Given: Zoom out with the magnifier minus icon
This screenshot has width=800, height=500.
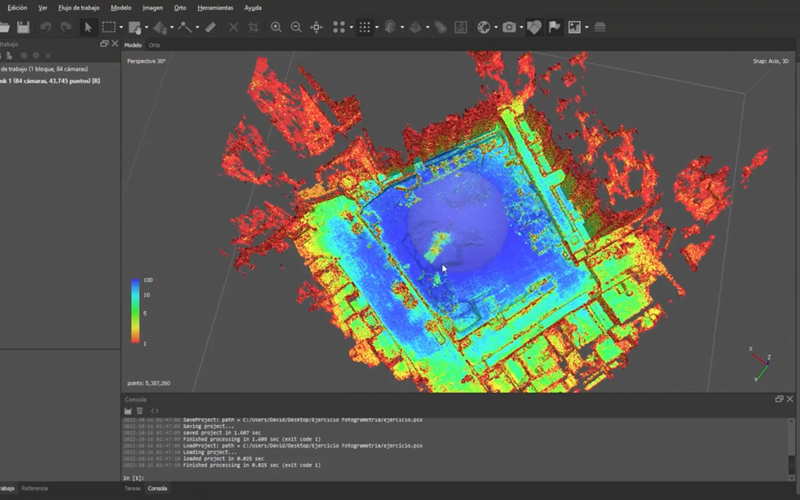Looking at the screenshot, I should 296,27.
